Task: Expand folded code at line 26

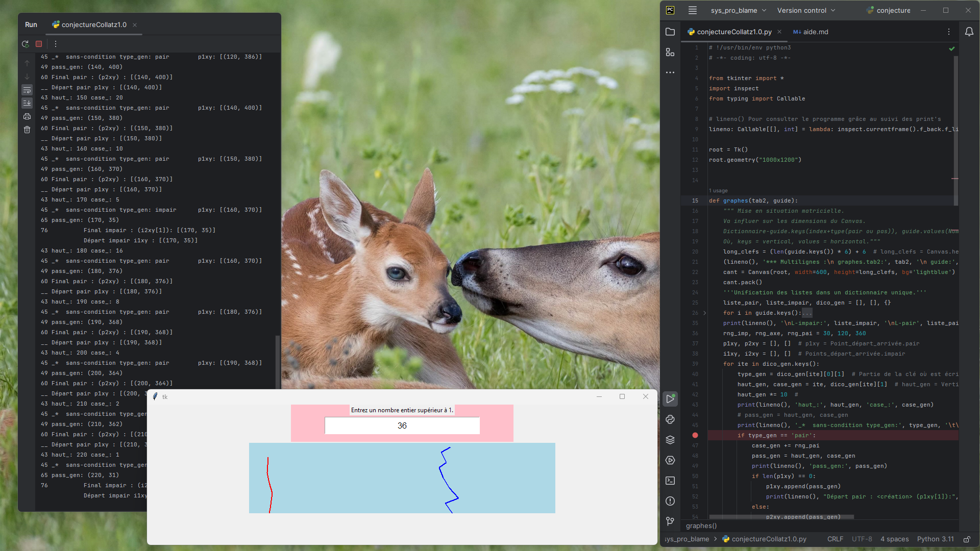Action: (x=705, y=313)
